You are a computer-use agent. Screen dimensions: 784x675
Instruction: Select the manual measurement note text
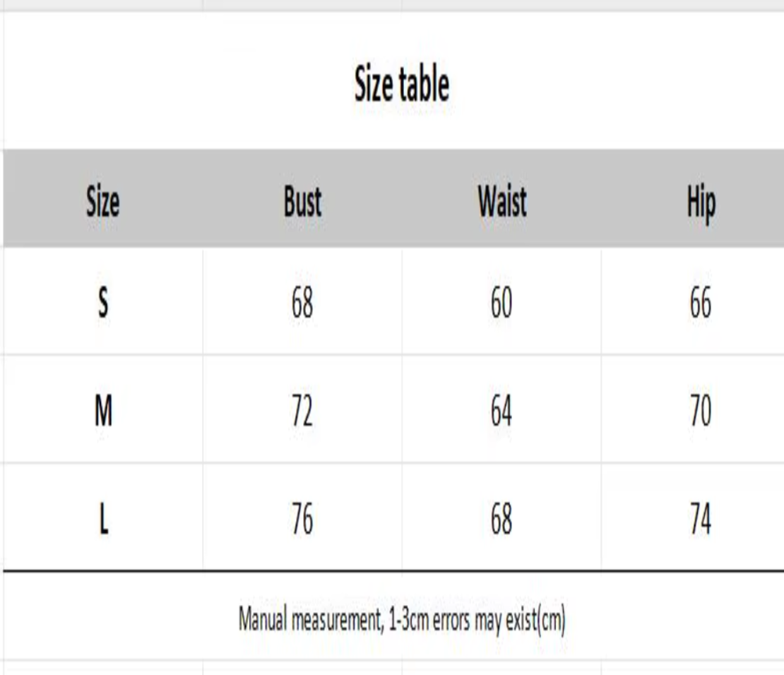(402, 619)
